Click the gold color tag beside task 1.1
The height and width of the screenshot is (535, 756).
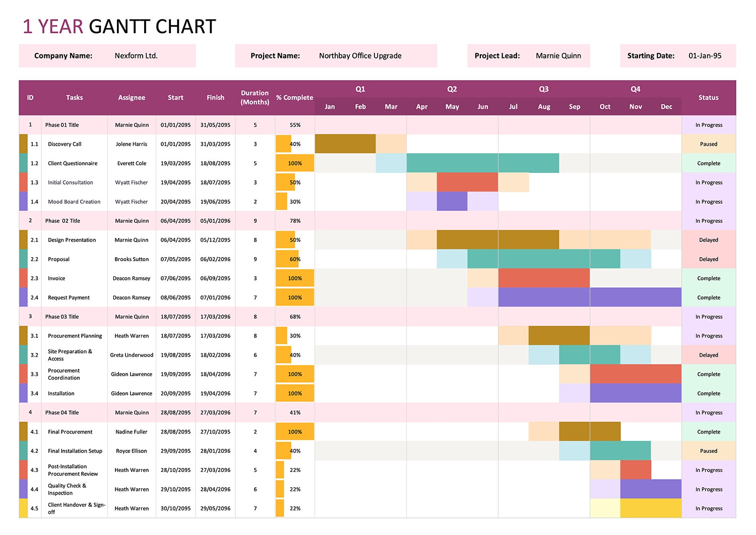pyautogui.click(x=23, y=144)
